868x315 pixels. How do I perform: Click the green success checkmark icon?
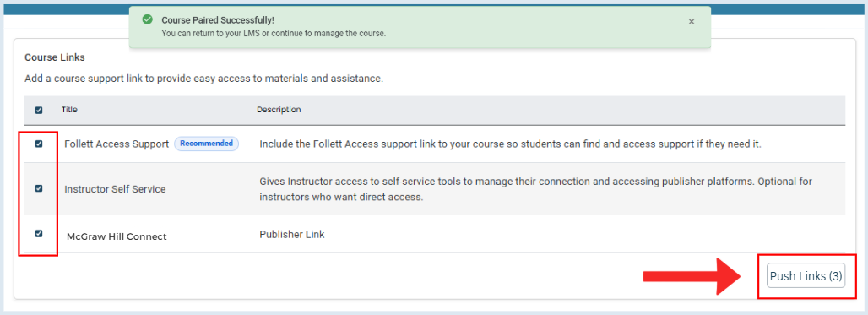coord(147,19)
